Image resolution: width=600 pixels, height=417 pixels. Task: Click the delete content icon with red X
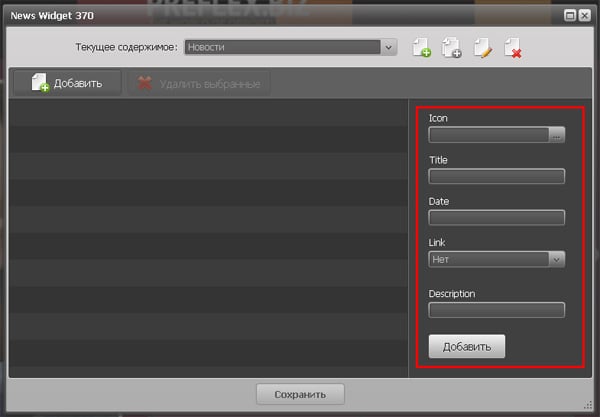[512, 47]
